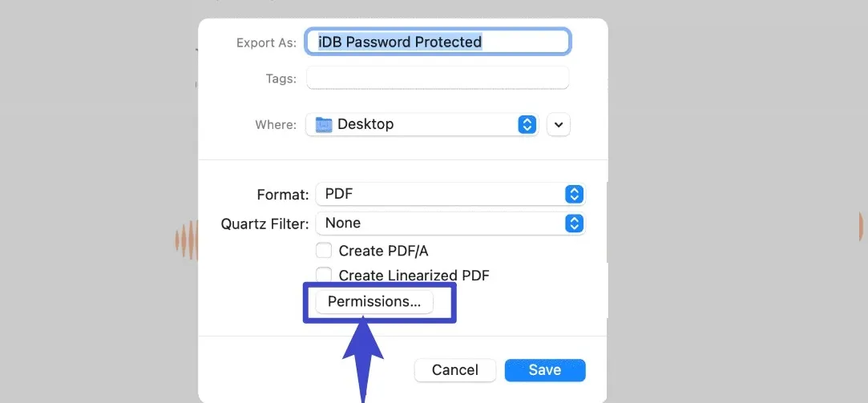Expand the save dialog with the chevron button
Screen dimensions: 868x403
point(559,124)
